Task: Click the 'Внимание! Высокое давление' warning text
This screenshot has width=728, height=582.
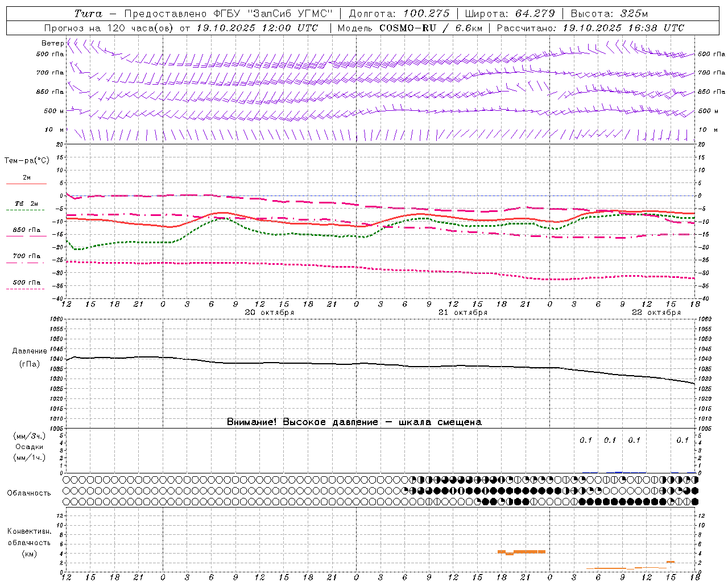Action: point(302,422)
